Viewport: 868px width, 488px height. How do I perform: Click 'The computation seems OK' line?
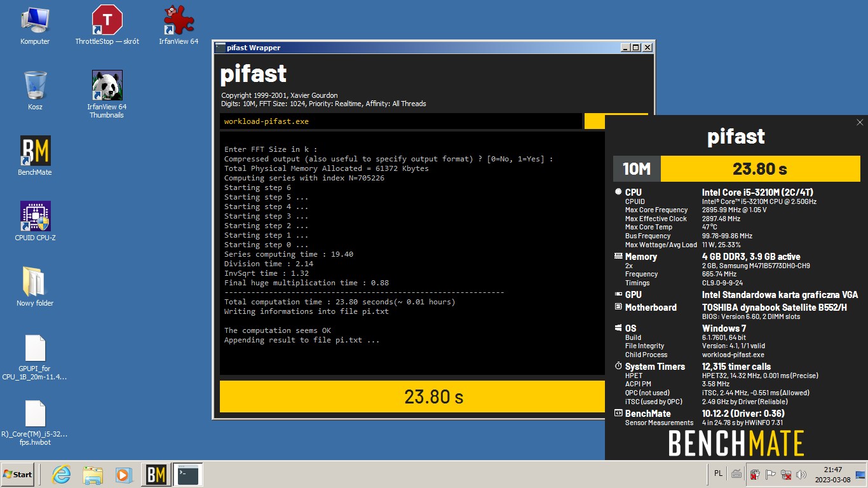point(278,330)
